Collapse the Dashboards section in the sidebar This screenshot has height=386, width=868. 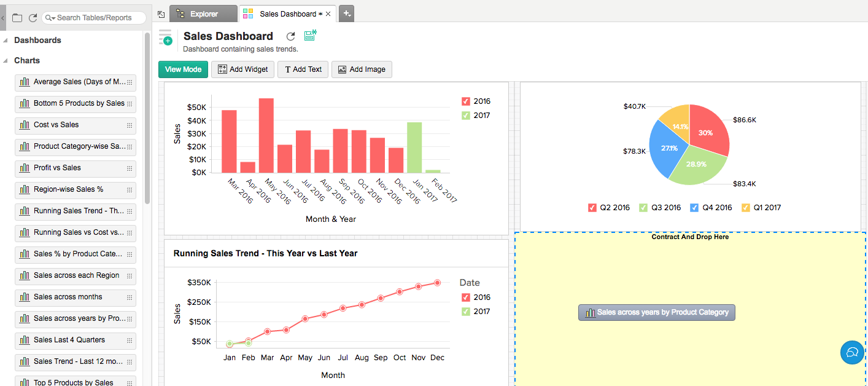pos(6,41)
